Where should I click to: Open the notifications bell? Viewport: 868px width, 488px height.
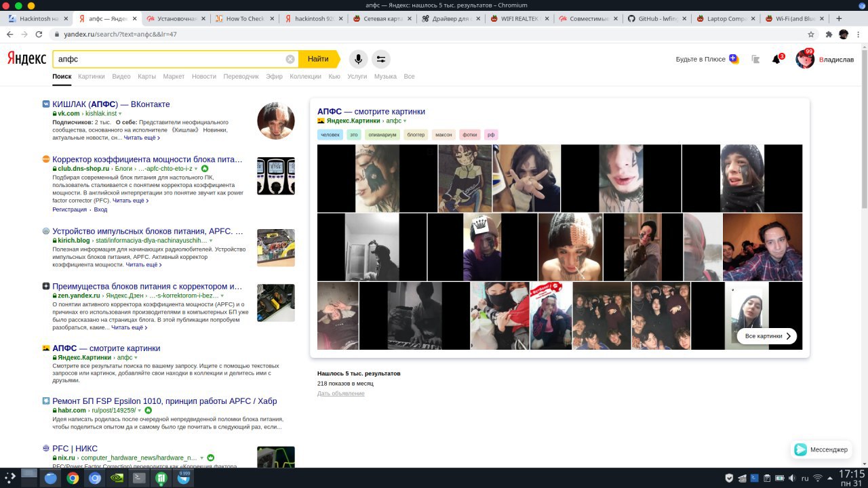[x=776, y=59]
